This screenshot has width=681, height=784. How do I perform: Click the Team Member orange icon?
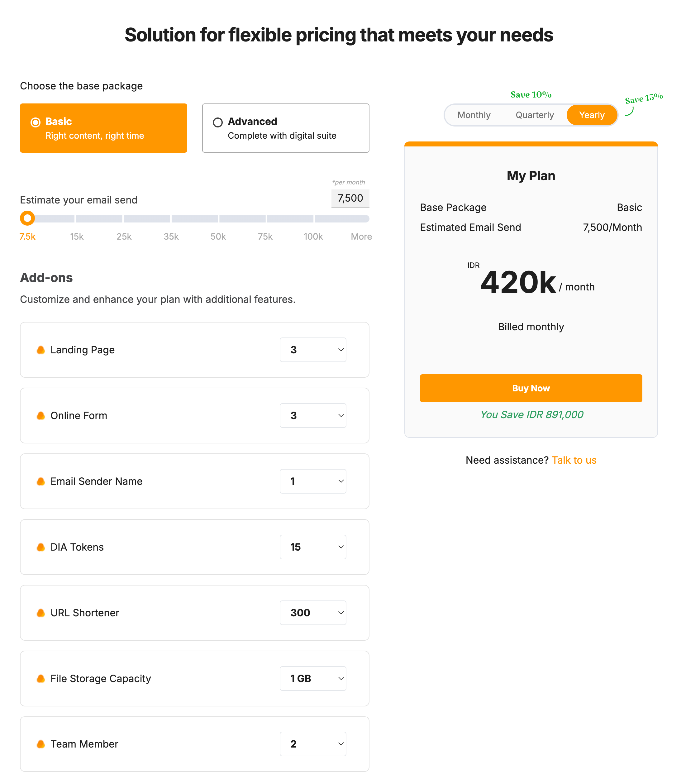click(41, 744)
